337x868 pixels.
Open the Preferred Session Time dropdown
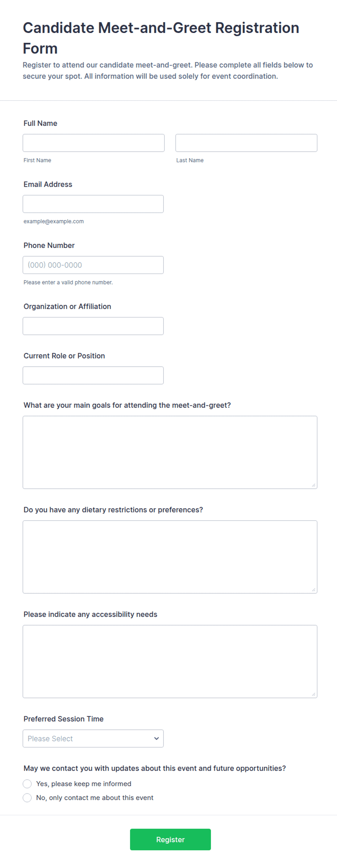tap(93, 739)
